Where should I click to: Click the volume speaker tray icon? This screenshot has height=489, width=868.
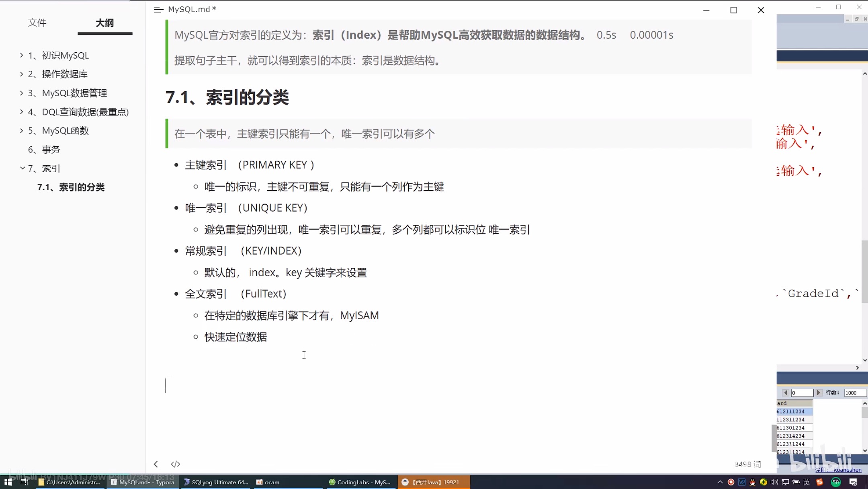[x=774, y=482]
